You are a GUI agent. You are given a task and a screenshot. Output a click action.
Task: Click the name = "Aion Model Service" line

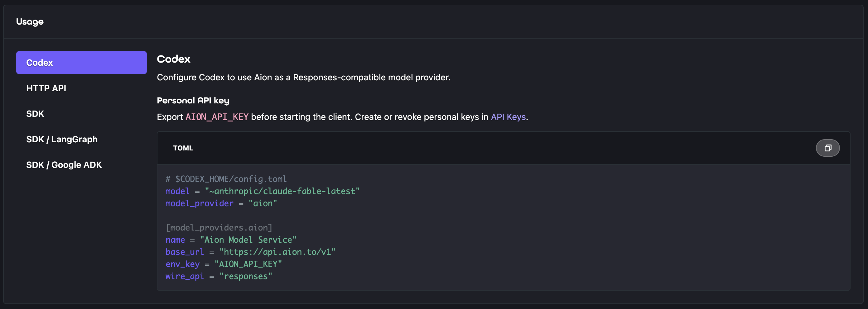click(231, 240)
